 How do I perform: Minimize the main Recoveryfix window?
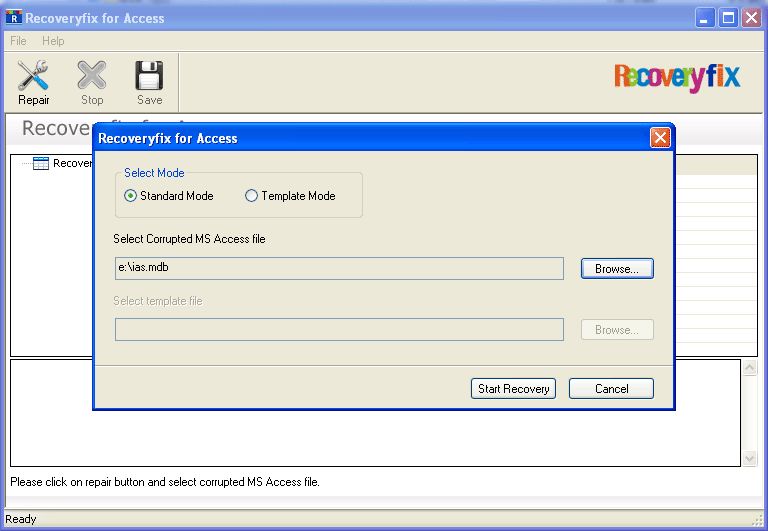coord(705,19)
